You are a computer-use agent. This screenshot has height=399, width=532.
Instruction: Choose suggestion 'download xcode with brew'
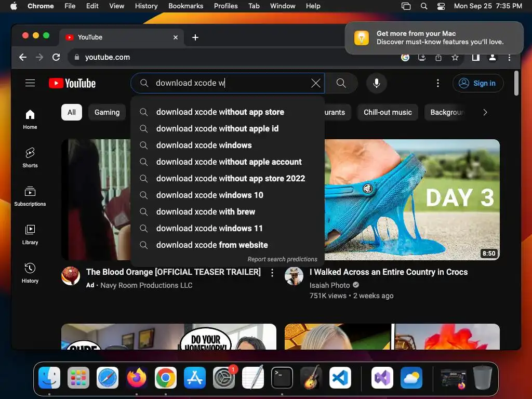pyautogui.click(x=228, y=212)
